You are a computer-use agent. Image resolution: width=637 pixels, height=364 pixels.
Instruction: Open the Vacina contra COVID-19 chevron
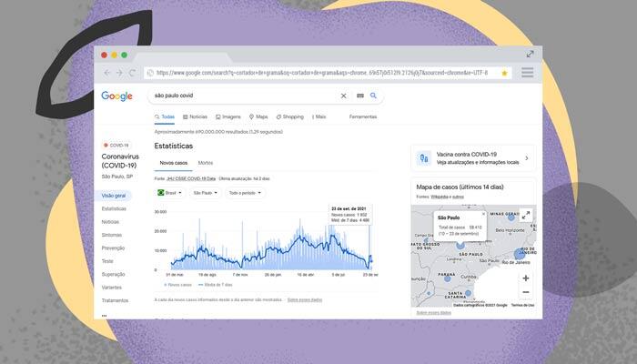click(x=527, y=158)
